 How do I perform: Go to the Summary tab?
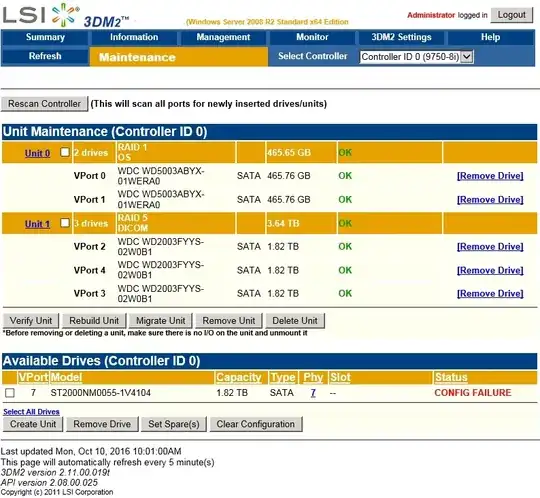click(45, 37)
